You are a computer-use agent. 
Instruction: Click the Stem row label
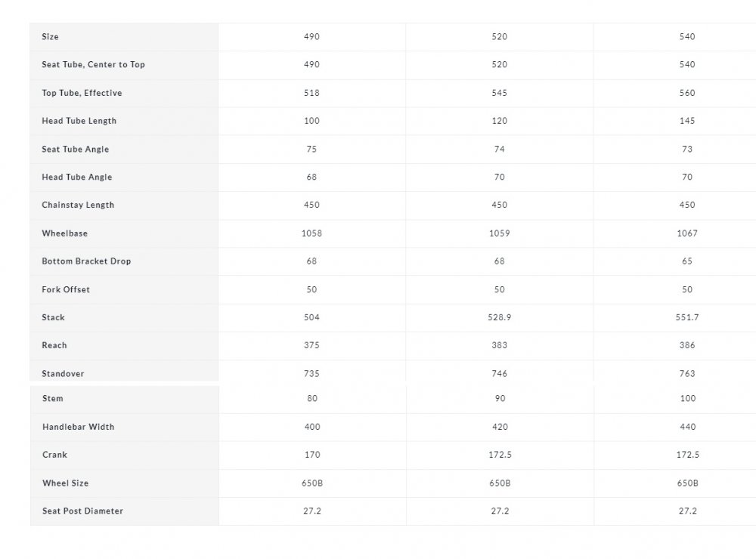pos(53,399)
